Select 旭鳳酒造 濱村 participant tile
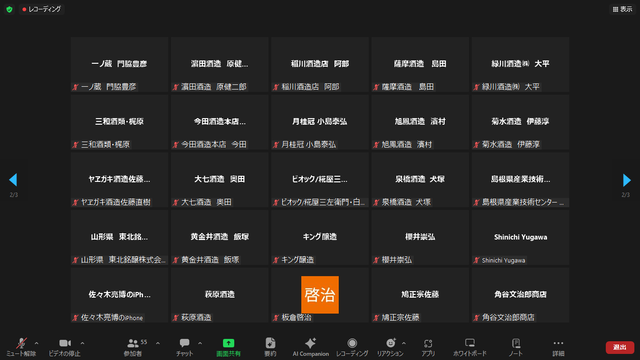The width and height of the screenshot is (640, 360). [x=420, y=122]
